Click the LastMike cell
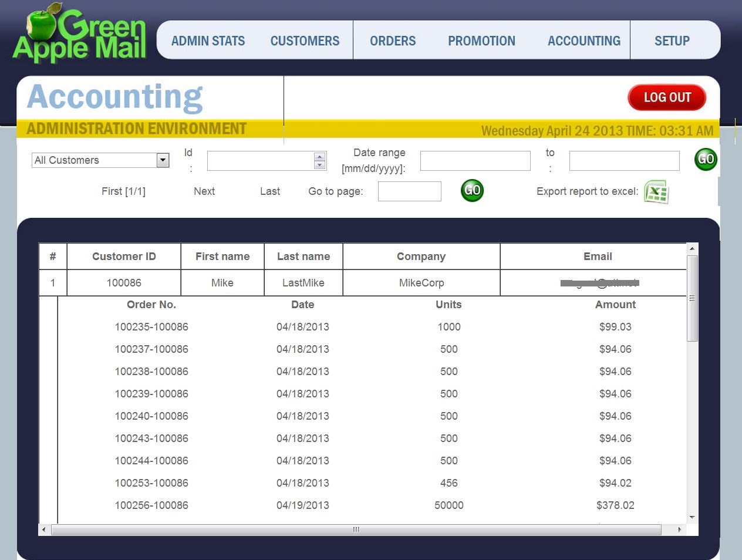The width and height of the screenshot is (742, 560). pyautogui.click(x=303, y=283)
